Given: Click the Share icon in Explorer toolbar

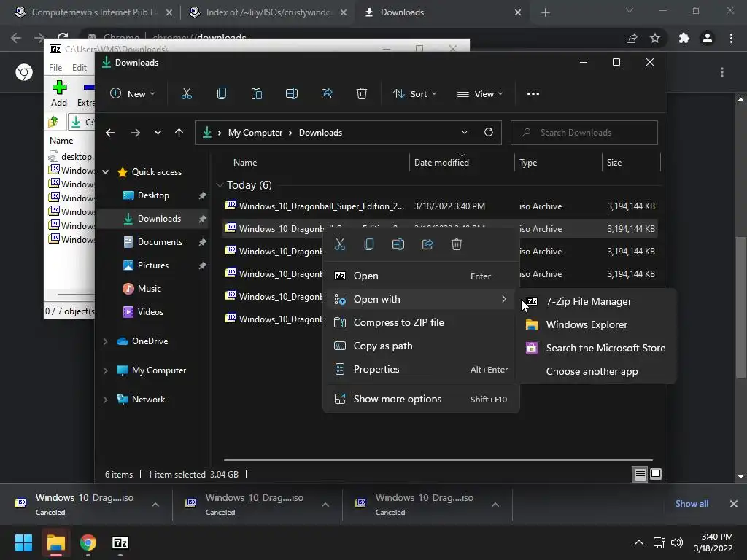Looking at the screenshot, I should click(x=327, y=94).
